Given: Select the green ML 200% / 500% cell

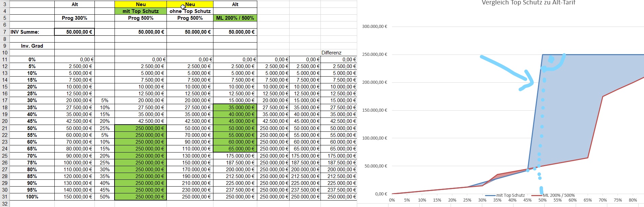Looking at the screenshot, I should (235, 18).
